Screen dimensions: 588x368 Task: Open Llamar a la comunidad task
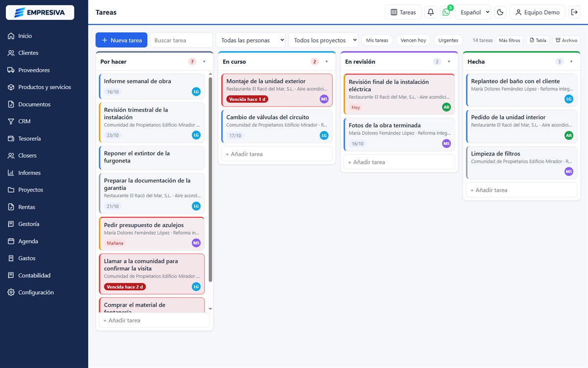152,274
